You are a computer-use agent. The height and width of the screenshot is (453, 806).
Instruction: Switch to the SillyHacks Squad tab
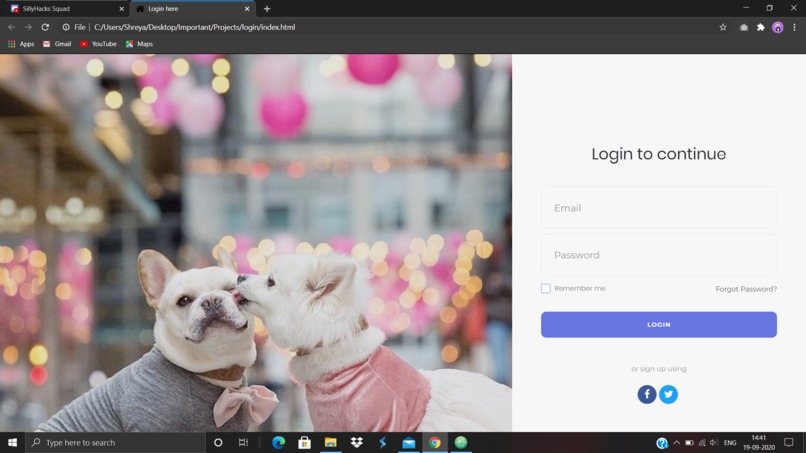65,9
